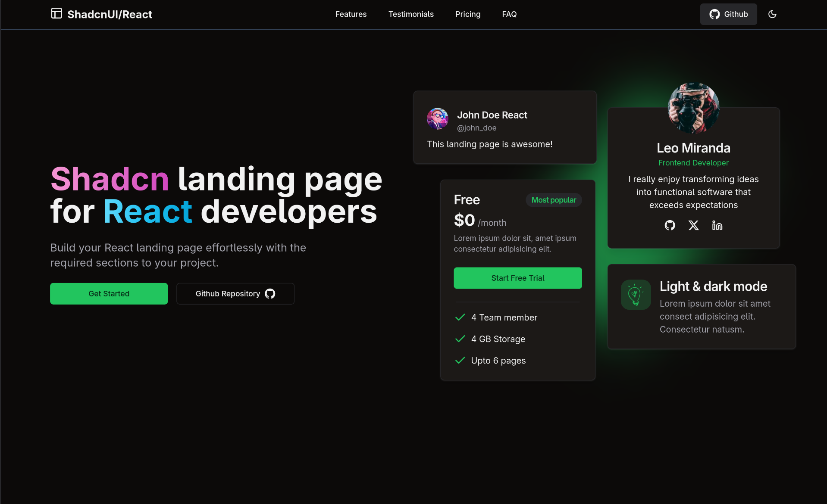The height and width of the screenshot is (504, 827).
Task: Click the lightbulb icon in the Light & dark mode card
Action: point(636,295)
